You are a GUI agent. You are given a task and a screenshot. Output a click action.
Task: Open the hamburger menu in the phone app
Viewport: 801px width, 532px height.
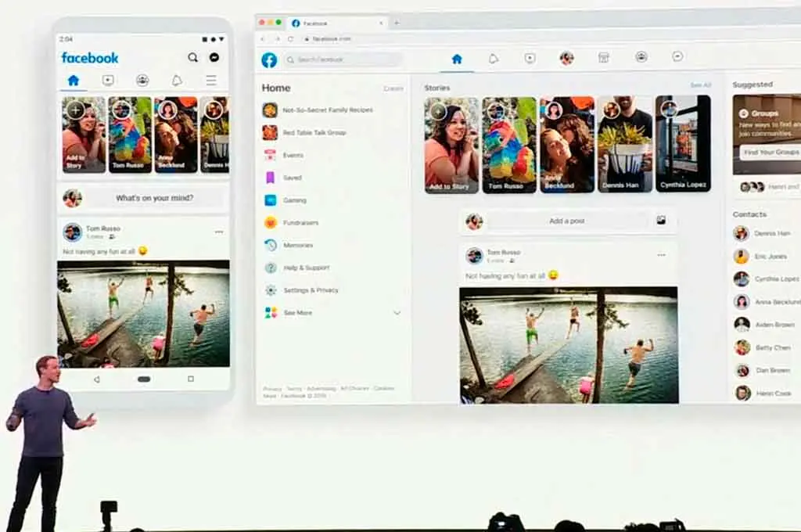[x=211, y=81]
